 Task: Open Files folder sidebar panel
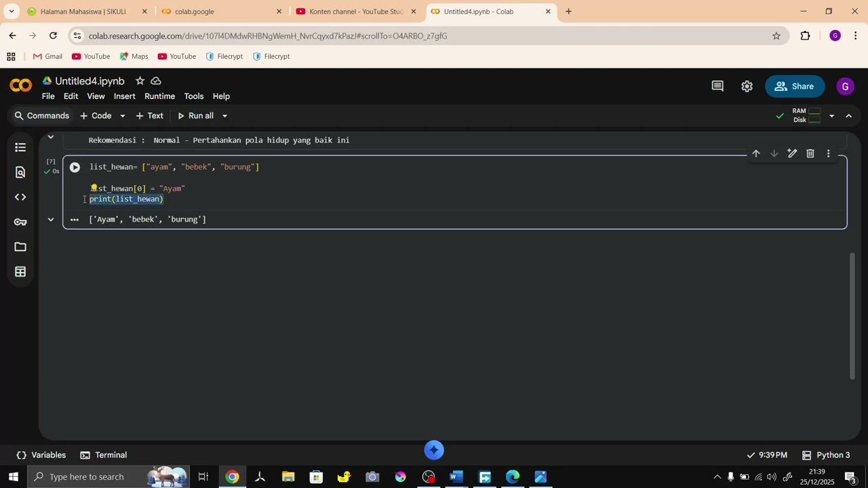20,247
